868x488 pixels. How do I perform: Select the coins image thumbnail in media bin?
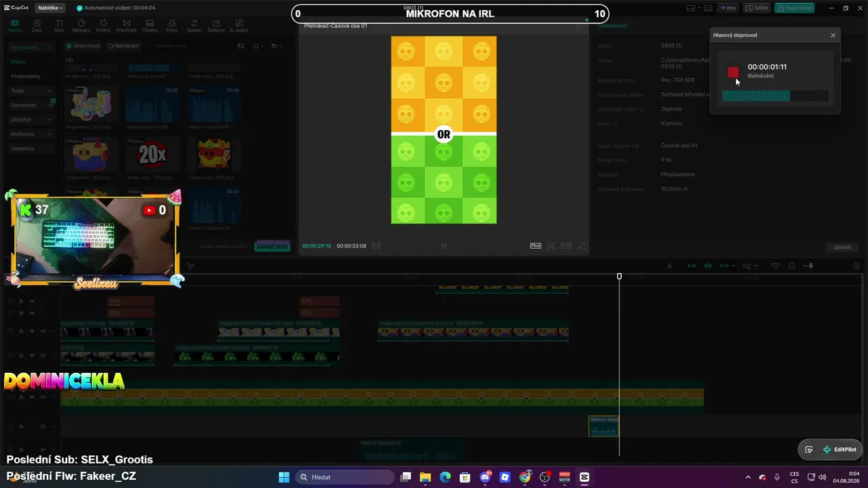pyautogui.click(x=92, y=105)
